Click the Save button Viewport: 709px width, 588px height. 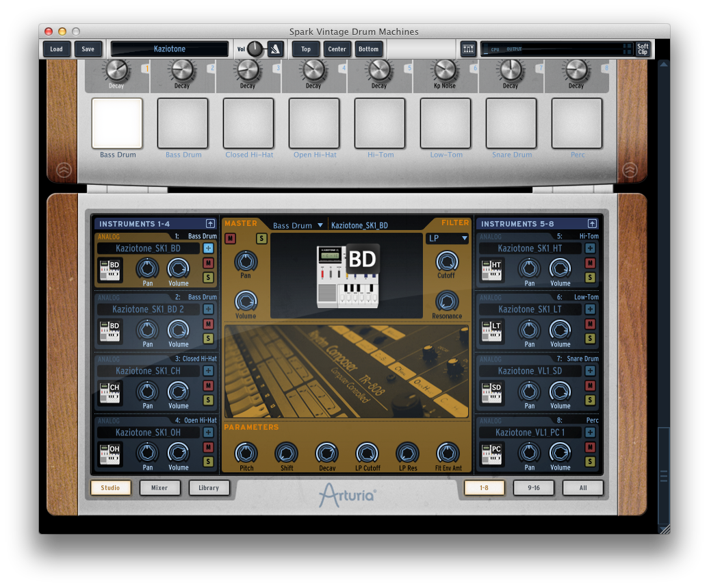(88, 49)
